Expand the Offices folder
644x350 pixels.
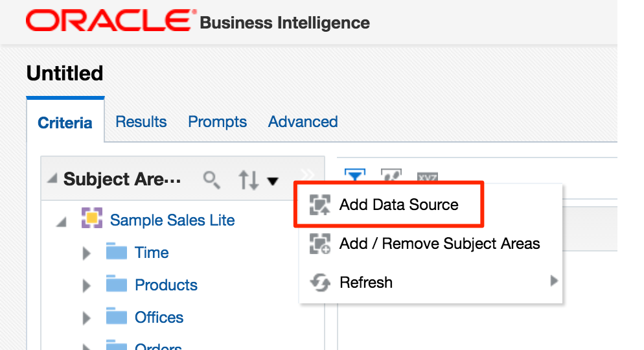coord(87,318)
